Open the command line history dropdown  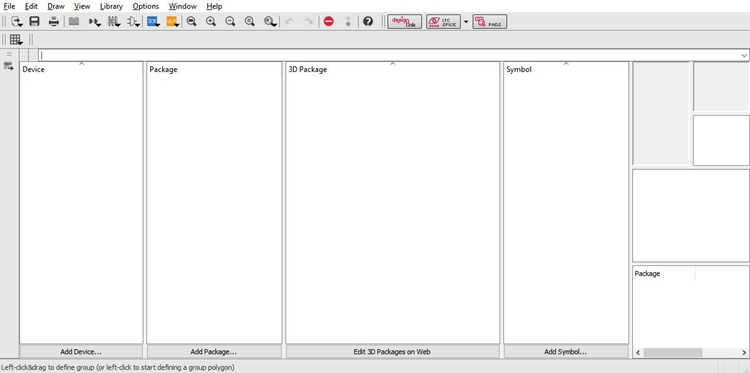click(x=744, y=55)
